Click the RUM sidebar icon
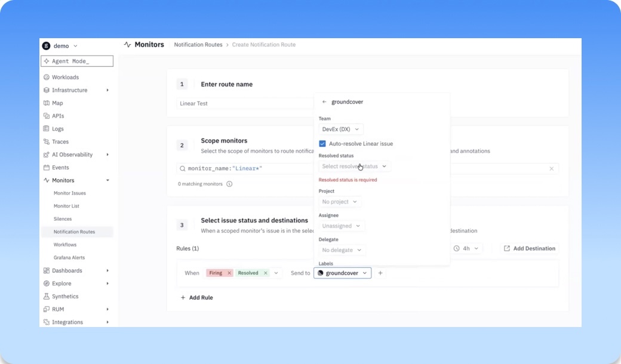This screenshot has height=364, width=621. [x=47, y=309]
